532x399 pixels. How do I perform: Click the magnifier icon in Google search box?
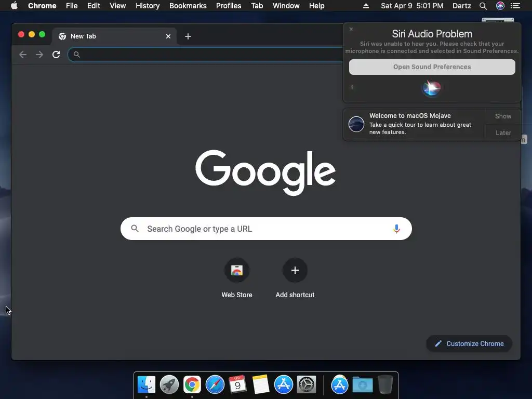[x=135, y=229]
